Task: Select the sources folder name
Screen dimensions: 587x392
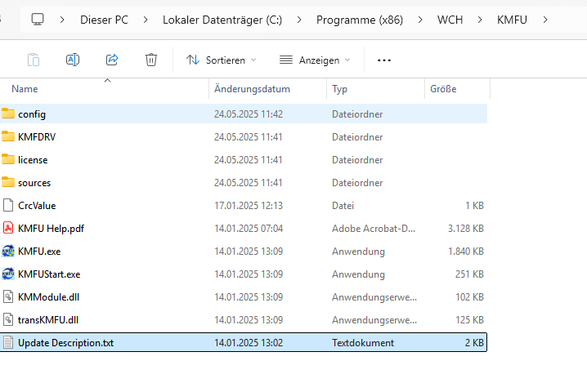Action: (34, 183)
